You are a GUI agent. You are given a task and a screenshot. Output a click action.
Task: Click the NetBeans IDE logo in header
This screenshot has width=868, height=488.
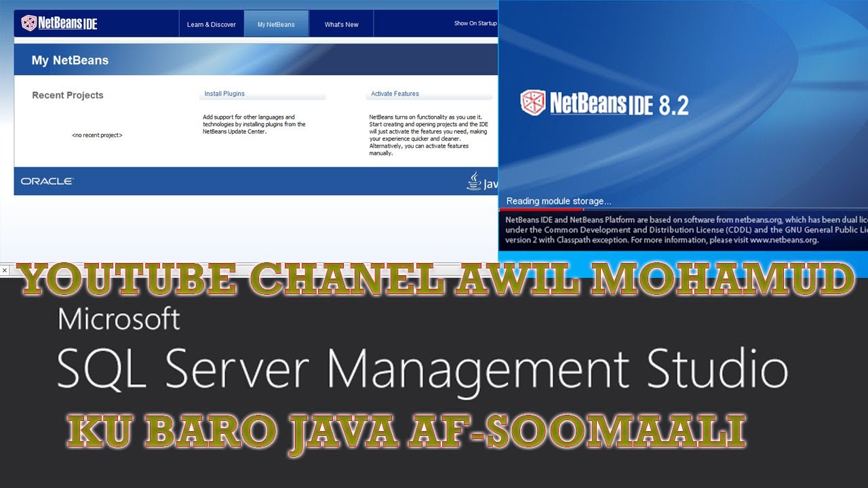coord(59,23)
